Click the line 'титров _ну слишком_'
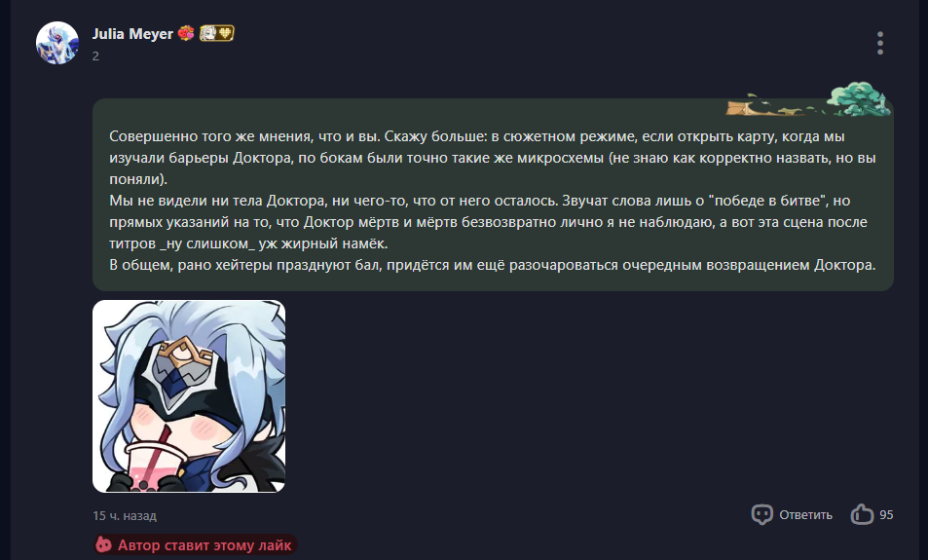 (248, 243)
